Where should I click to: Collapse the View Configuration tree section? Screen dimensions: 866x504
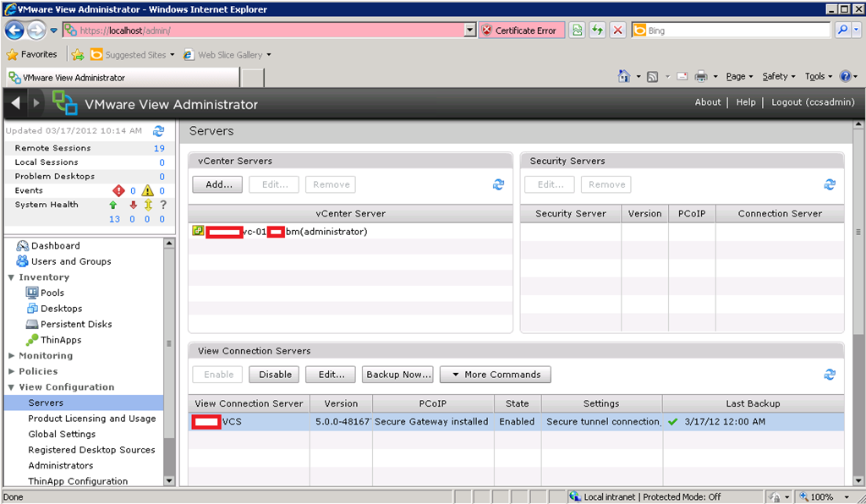pyautogui.click(x=11, y=387)
